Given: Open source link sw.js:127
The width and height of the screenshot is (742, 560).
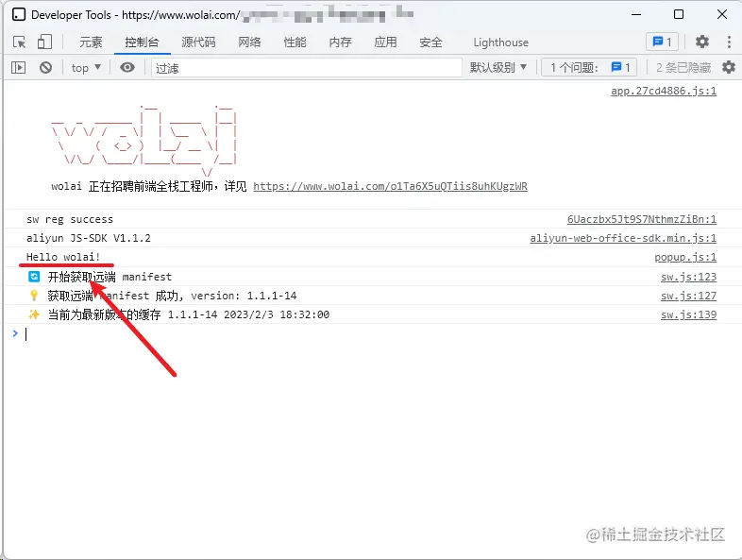Looking at the screenshot, I should (688, 296).
